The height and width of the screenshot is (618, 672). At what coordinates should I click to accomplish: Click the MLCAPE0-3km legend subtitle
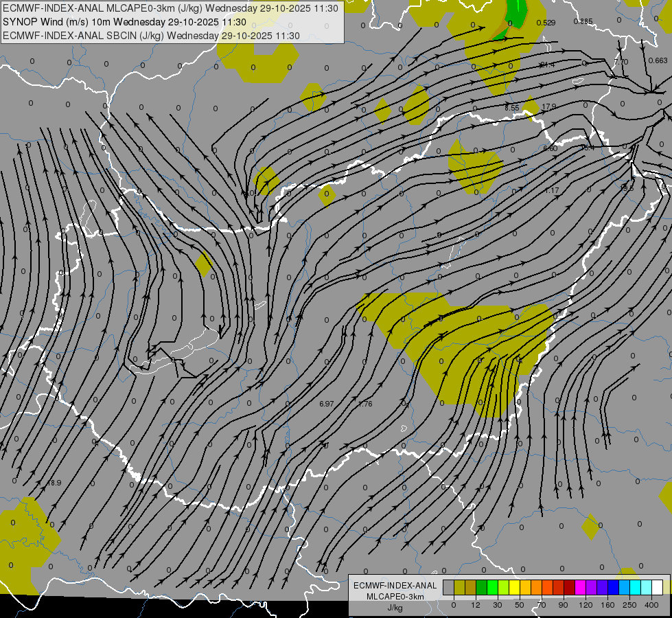(x=395, y=597)
